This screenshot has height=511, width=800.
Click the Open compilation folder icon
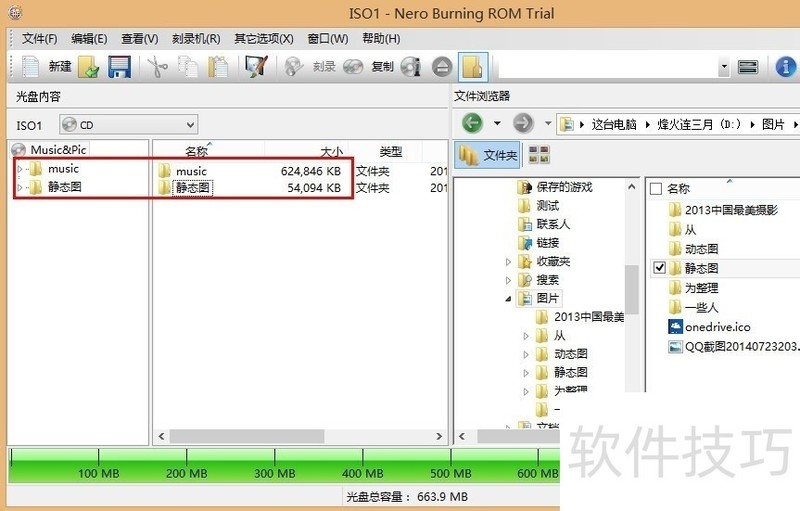89,67
